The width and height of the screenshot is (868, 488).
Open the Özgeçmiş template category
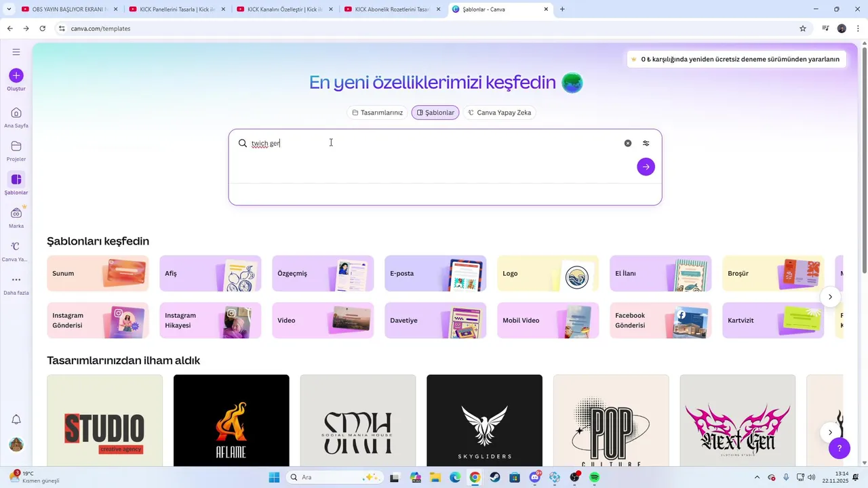click(x=323, y=273)
